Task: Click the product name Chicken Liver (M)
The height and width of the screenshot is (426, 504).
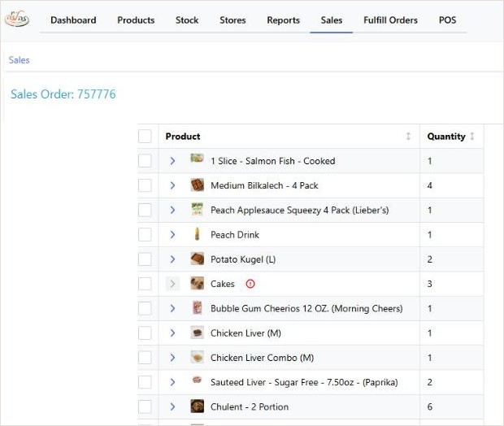Action: [x=245, y=333]
